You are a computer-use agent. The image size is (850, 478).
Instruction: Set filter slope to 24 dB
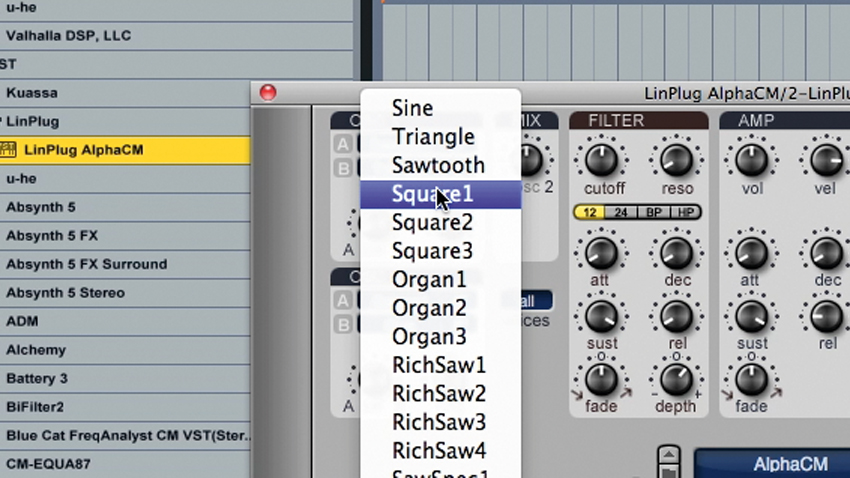(x=621, y=212)
